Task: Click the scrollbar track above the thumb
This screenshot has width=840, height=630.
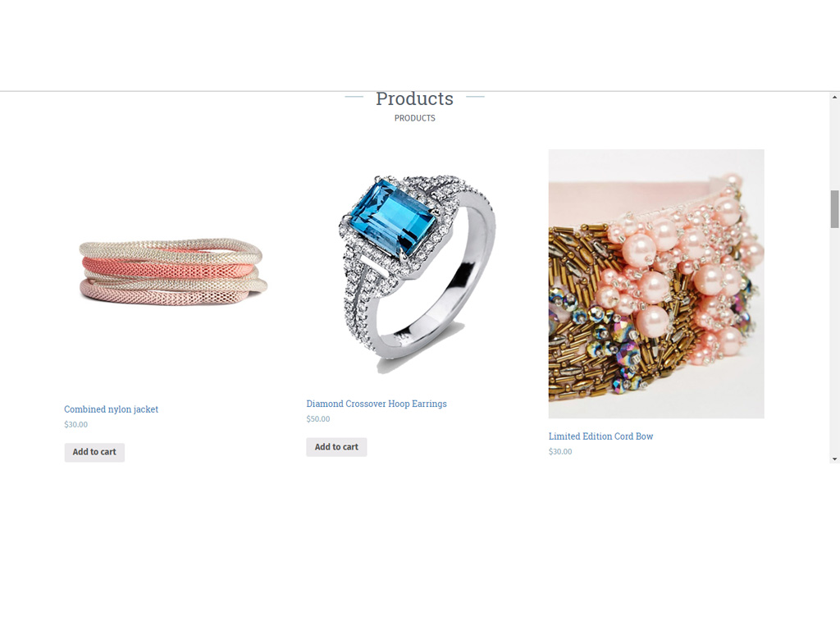Action: click(x=834, y=146)
